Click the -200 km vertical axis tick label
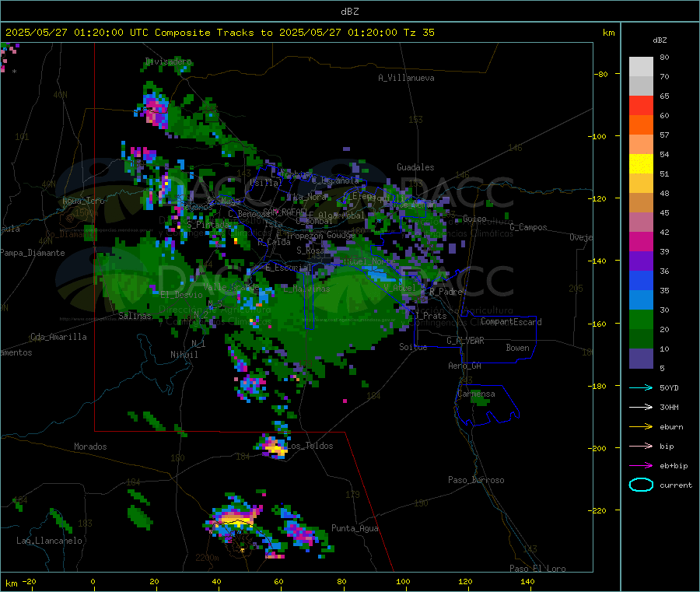 click(x=597, y=448)
